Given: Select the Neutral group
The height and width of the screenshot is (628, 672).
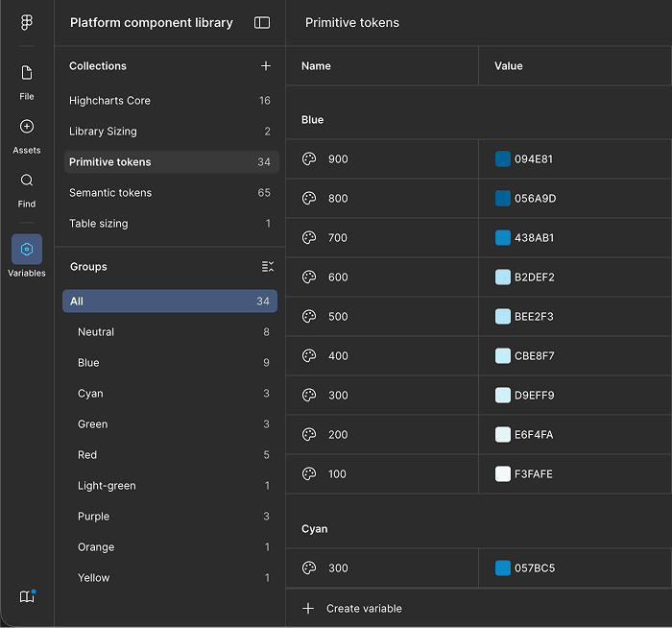Looking at the screenshot, I should 96,332.
